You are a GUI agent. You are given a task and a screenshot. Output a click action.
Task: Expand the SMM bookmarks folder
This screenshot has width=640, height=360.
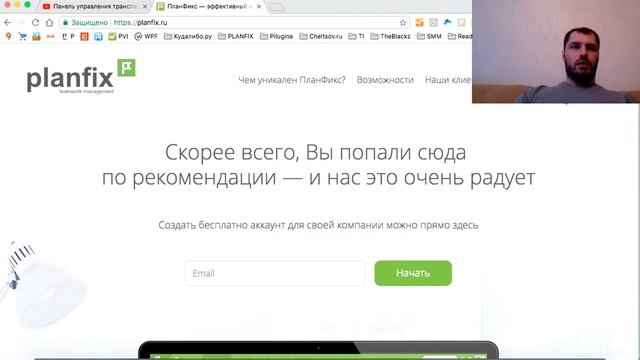pos(429,36)
